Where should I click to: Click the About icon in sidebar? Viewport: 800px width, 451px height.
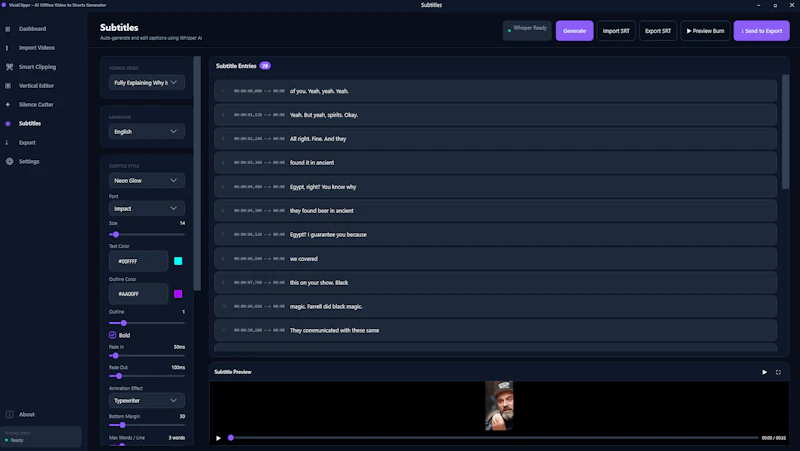(9, 414)
